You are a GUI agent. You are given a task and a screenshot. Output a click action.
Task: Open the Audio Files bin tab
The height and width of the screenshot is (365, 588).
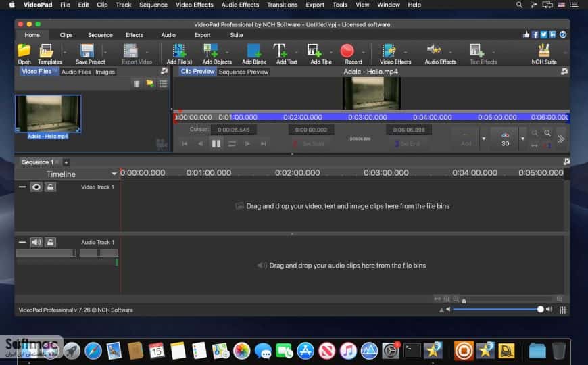[76, 72]
